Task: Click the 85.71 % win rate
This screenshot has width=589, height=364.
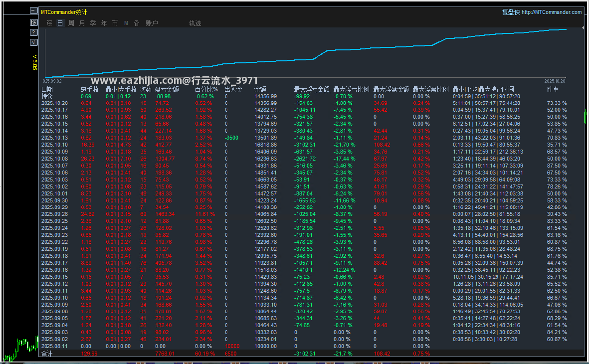Action: tap(557, 277)
